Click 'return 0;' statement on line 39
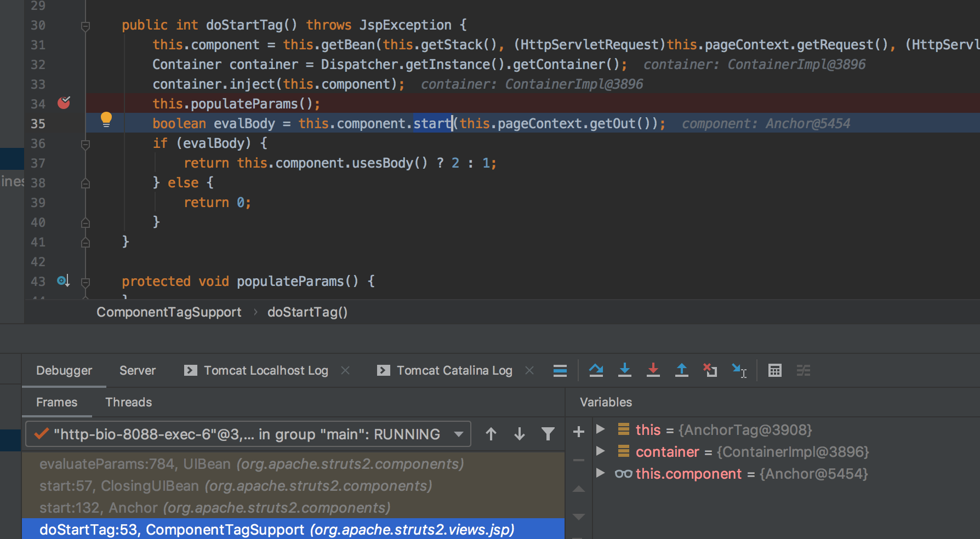This screenshot has width=980, height=539. coord(217,203)
